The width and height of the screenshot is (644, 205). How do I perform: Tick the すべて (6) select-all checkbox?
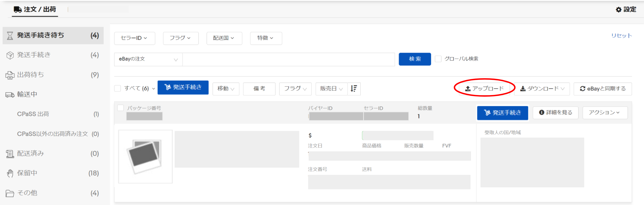tap(118, 88)
